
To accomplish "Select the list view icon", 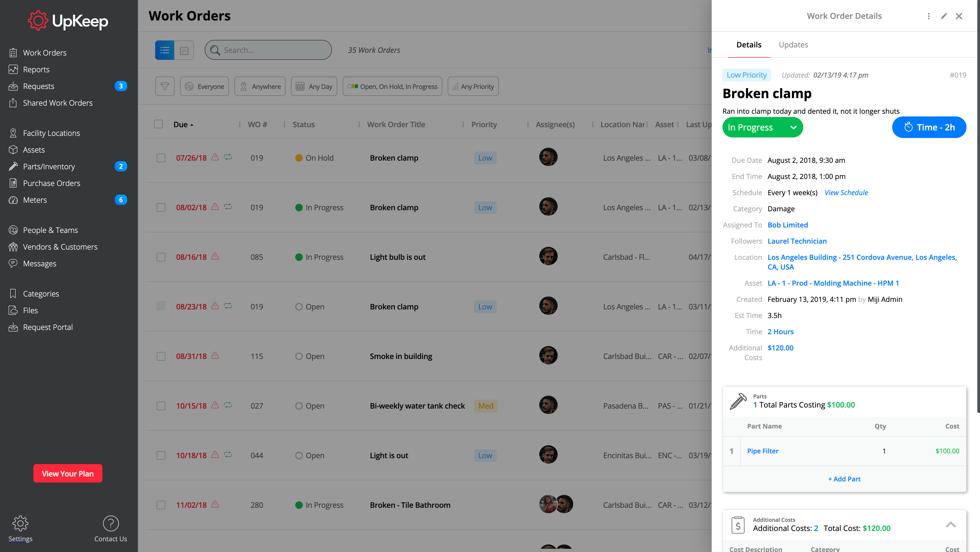I will [x=164, y=50].
